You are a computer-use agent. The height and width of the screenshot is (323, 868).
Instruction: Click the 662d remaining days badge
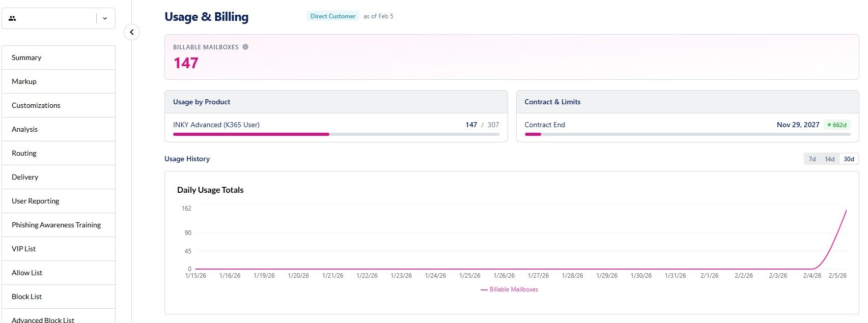pyautogui.click(x=837, y=125)
